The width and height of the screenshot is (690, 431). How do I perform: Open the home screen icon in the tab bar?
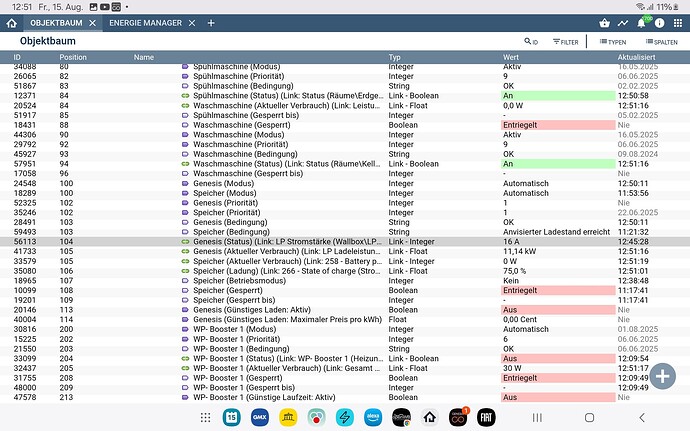tap(12, 23)
